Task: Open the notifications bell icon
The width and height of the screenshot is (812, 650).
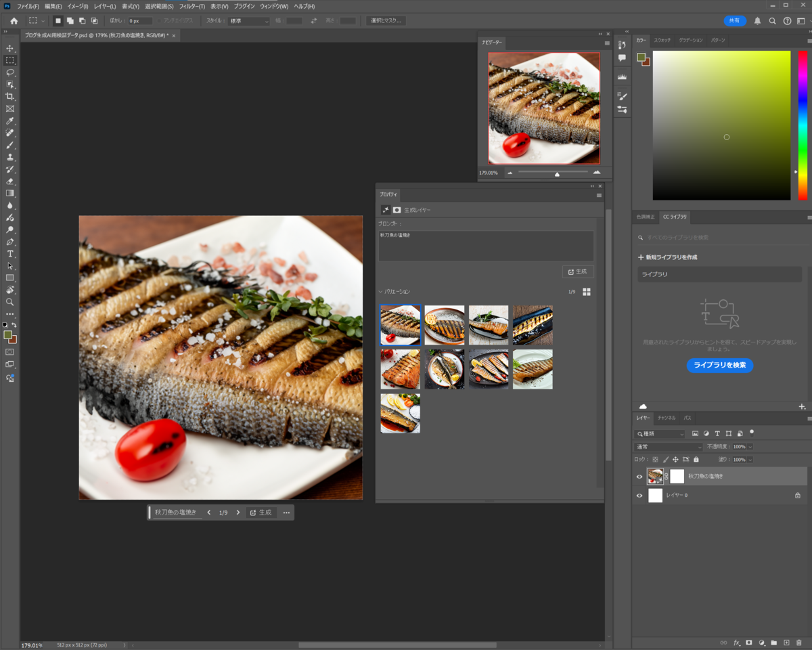Action: click(x=757, y=21)
